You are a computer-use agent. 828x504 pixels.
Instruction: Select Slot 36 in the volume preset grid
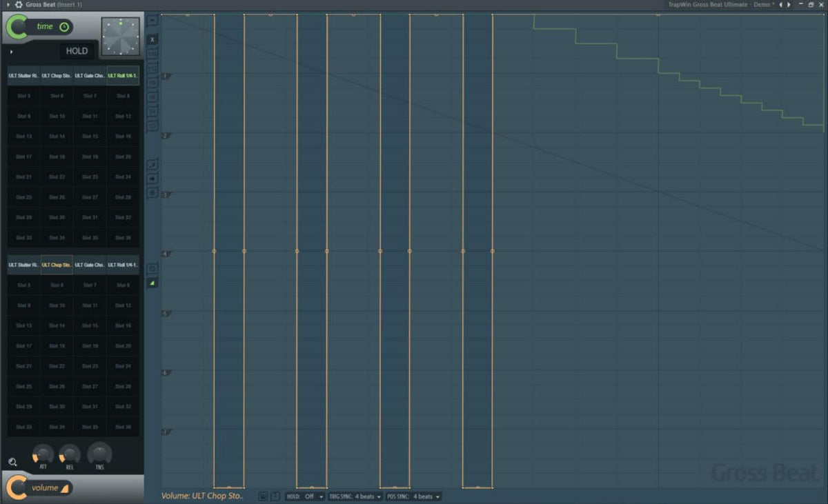coord(123,427)
